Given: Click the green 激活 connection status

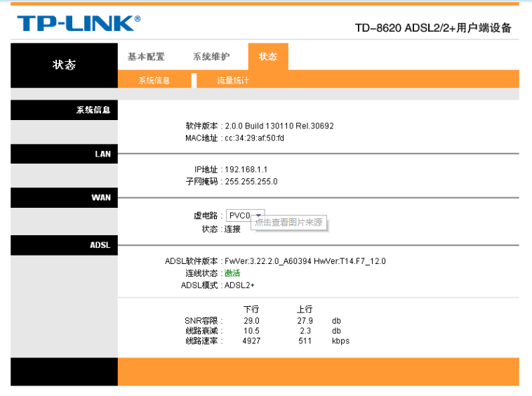Looking at the screenshot, I should coord(232,273).
